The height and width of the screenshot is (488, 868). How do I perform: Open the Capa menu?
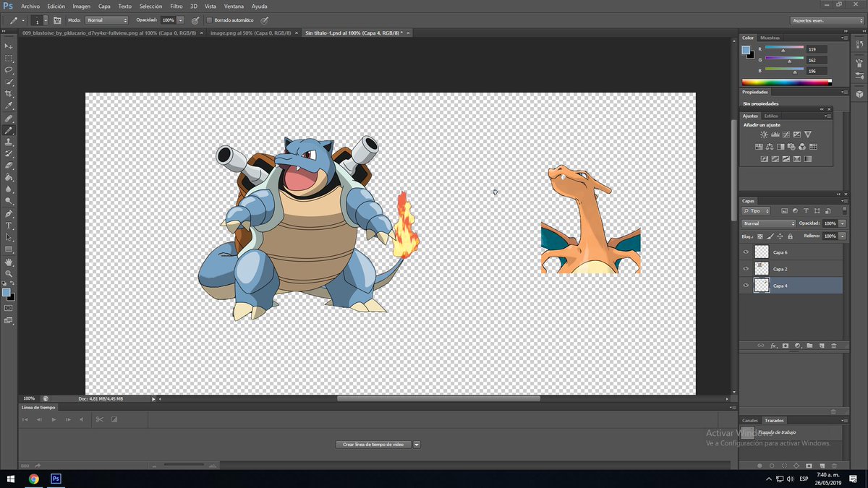tap(104, 6)
